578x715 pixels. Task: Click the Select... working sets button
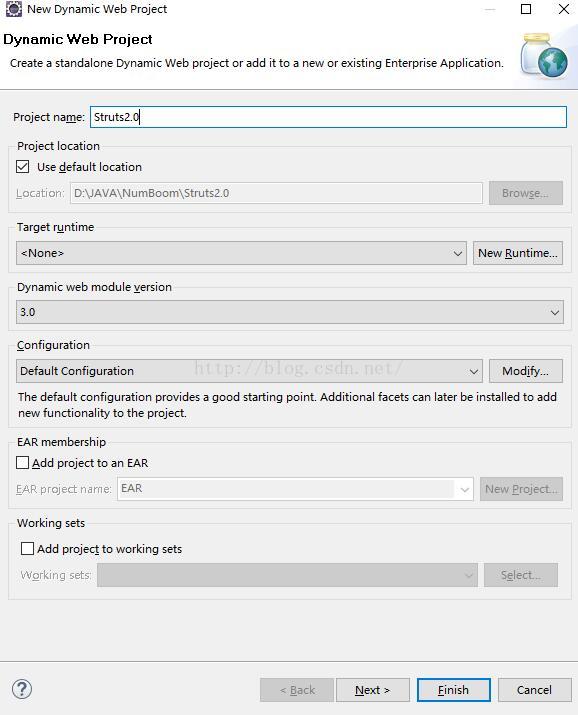point(521,575)
